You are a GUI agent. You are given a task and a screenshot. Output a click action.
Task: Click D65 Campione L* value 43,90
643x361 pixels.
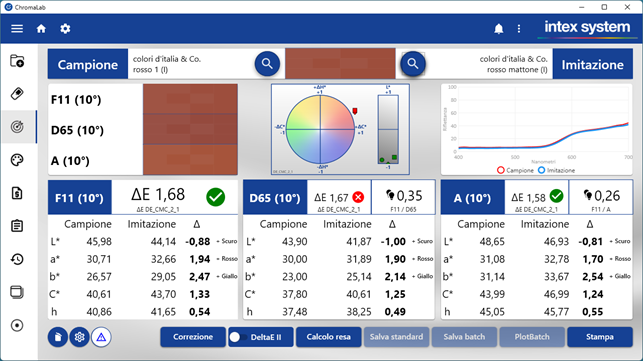(294, 242)
